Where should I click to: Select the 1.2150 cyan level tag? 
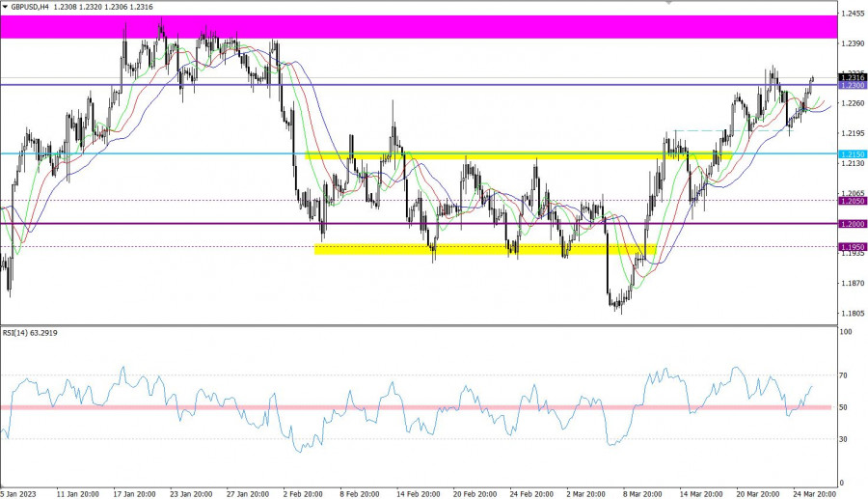click(852, 153)
